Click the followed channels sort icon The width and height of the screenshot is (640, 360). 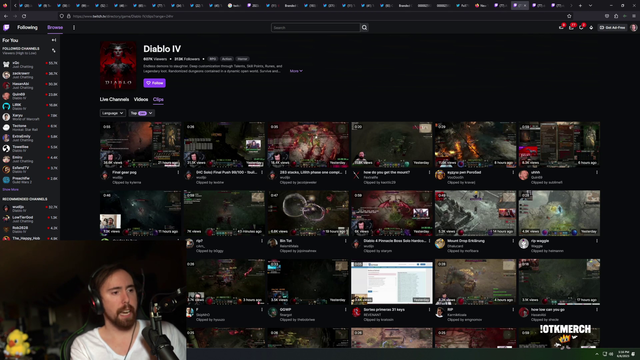point(53,50)
